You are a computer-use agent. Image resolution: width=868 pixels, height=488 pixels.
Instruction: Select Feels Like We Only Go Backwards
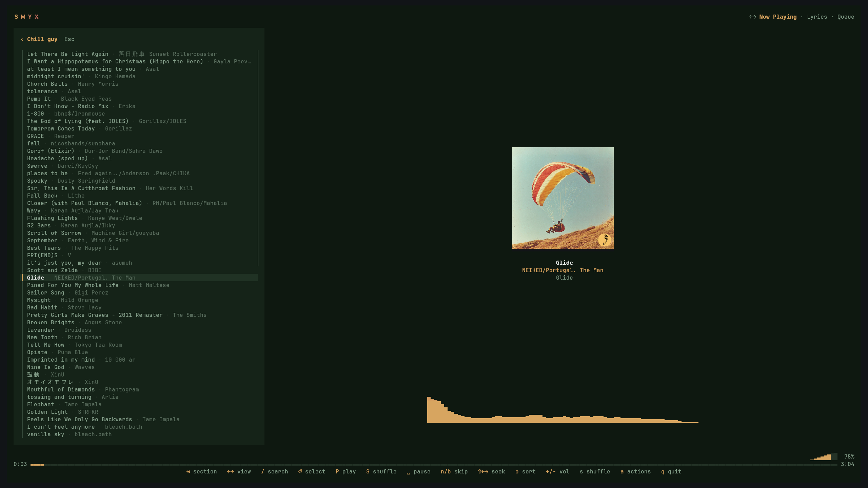tap(140, 420)
